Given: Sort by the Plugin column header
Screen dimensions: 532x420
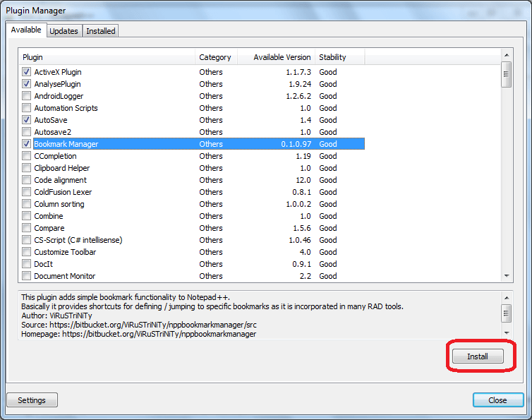Looking at the screenshot, I should point(107,57).
